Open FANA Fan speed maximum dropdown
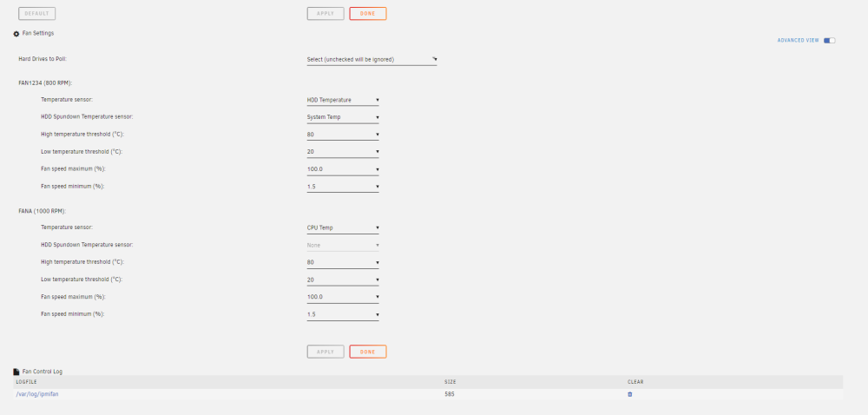The image size is (868, 415). pos(343,297)
